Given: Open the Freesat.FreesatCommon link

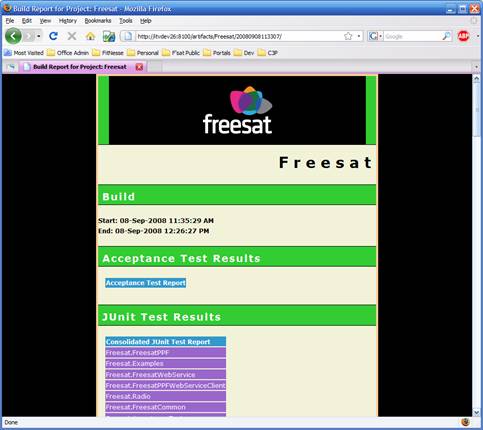Looking at the screenshot, I should click(145, 407).
